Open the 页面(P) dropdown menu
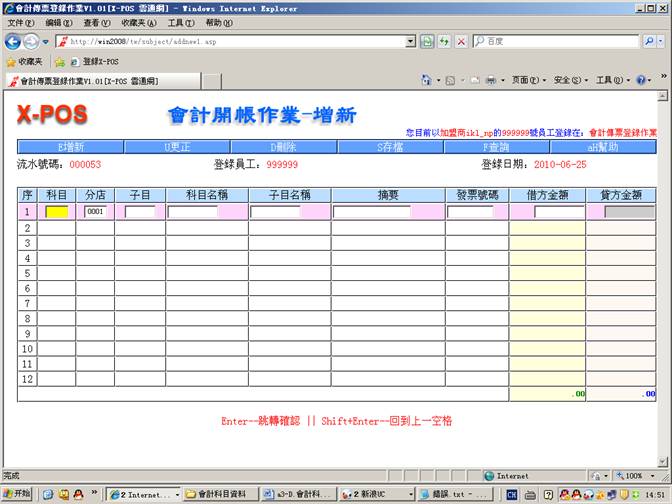672x504 pixels. tap(525, 80)
